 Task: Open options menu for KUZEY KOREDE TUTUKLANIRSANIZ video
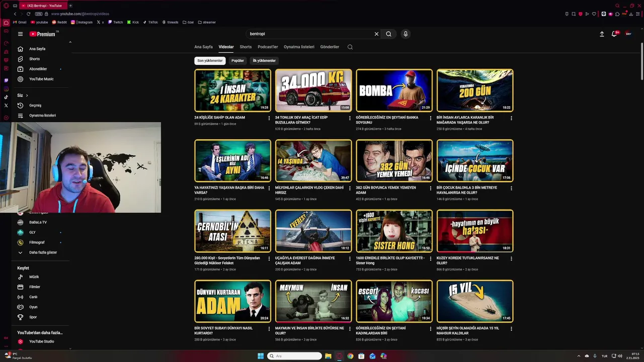[x=511, y=259]
